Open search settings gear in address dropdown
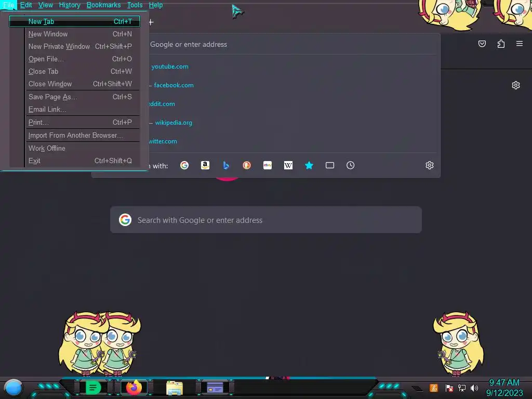 [x=430, y=165]
